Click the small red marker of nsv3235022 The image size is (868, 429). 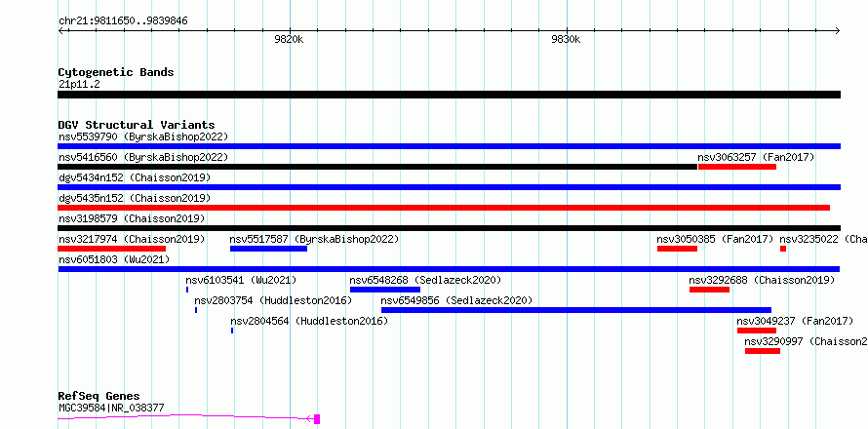(x=783, y=249)
